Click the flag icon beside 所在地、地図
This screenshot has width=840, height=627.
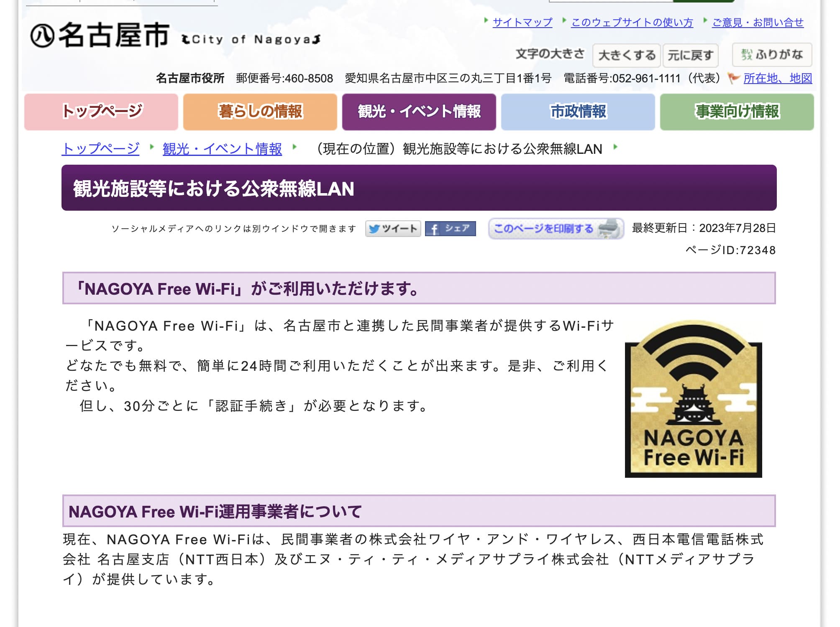[734, 78]
